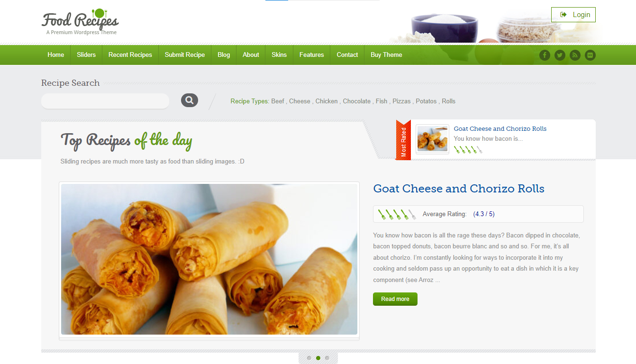Image resolution: width=636 pixels, height=364 pixels.
Task: Select the active middle slider dot
Action: (318, 358)
